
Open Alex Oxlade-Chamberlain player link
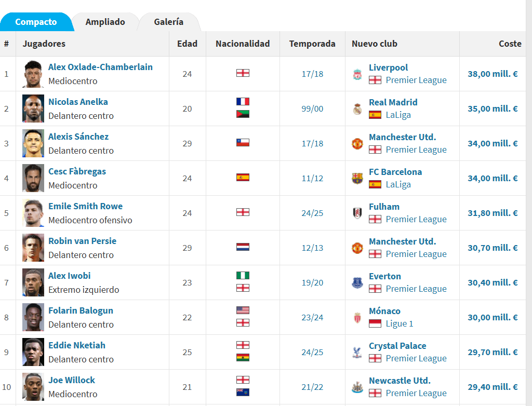pos(100,67)
